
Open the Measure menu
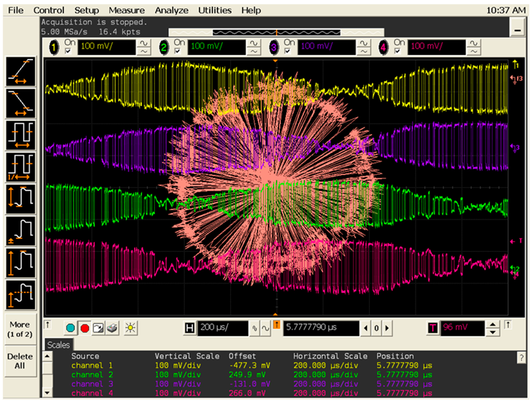coord(127,10)
